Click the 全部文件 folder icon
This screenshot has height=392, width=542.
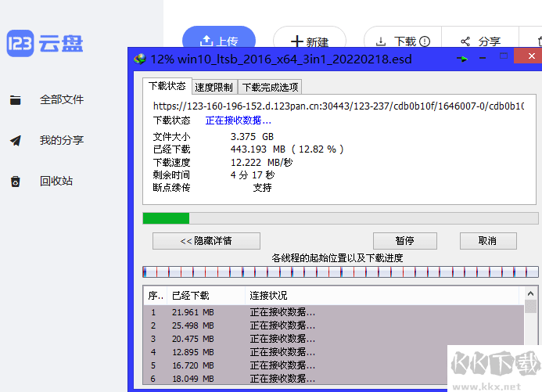(16, 100)
